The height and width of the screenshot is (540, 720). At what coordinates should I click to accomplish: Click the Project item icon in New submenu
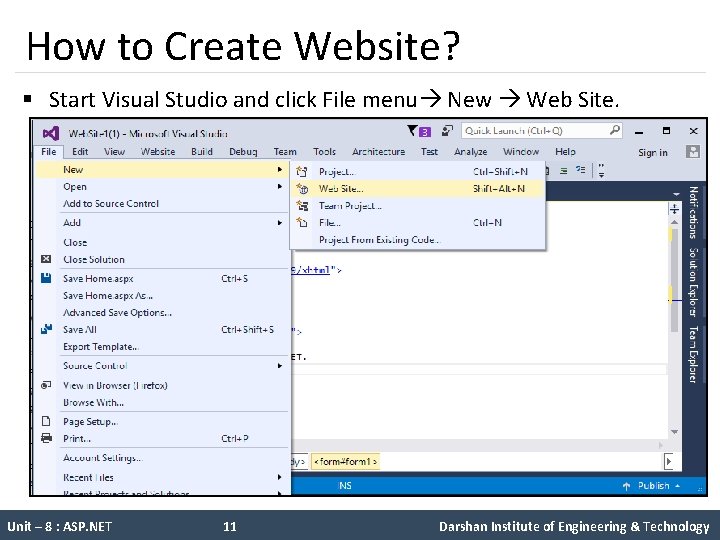[x=302, y=172]
